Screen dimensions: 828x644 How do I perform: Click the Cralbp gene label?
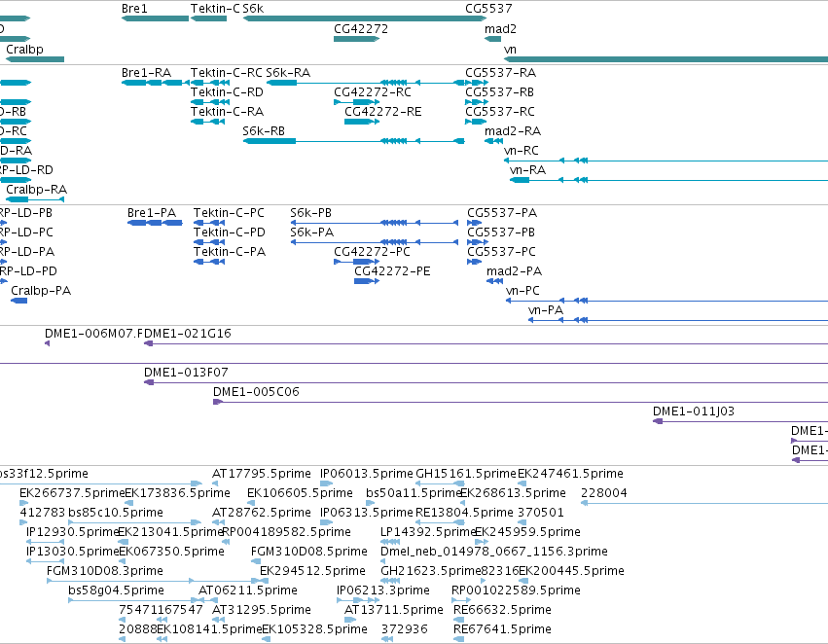(25, 50)
